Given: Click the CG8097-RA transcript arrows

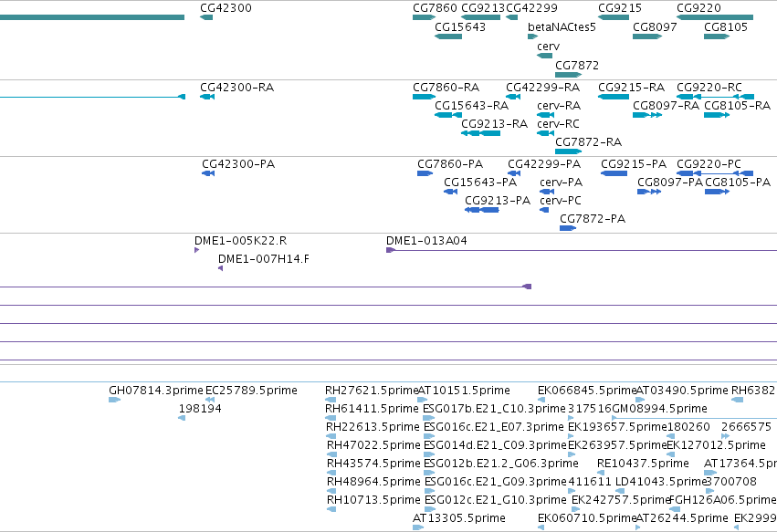Looking at the screenshot, I should (647, 115).
